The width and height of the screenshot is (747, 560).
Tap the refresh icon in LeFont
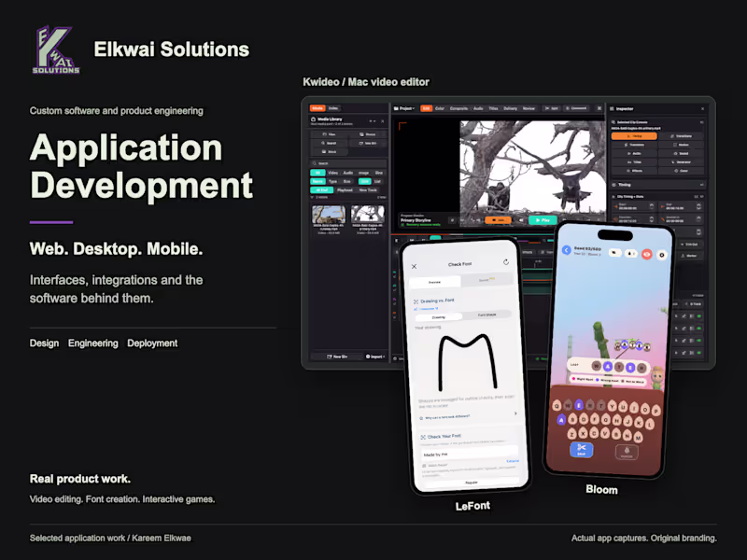[506, 262]
